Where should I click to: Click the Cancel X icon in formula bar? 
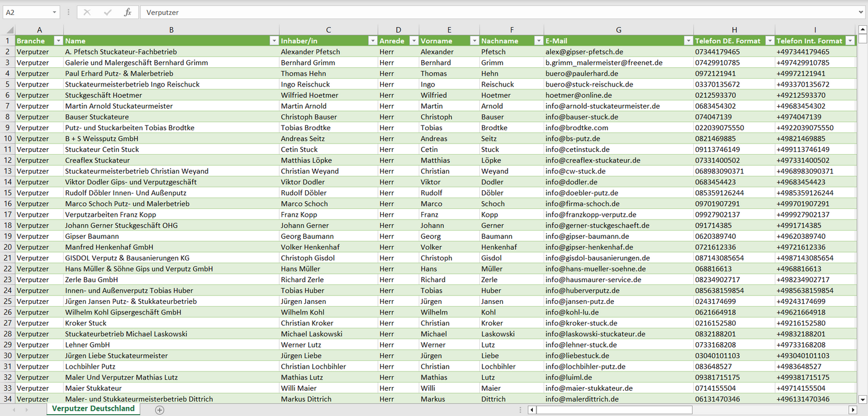[87, 12]
